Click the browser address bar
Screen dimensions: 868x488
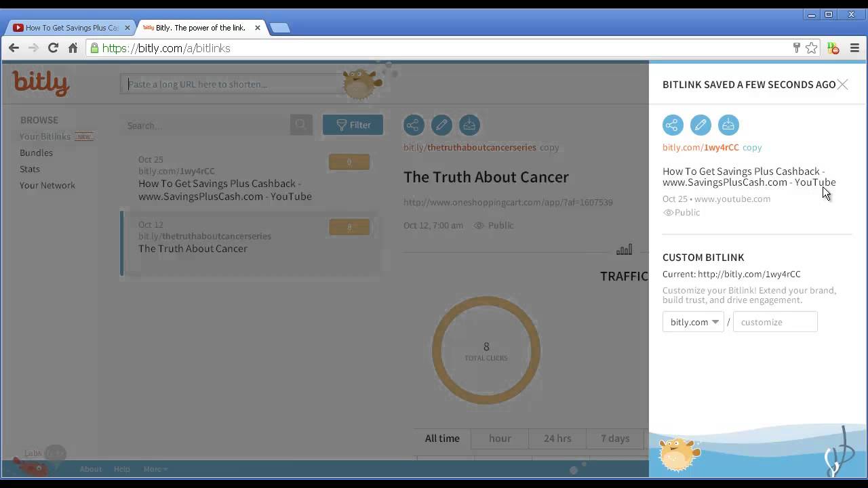point(439,48)
